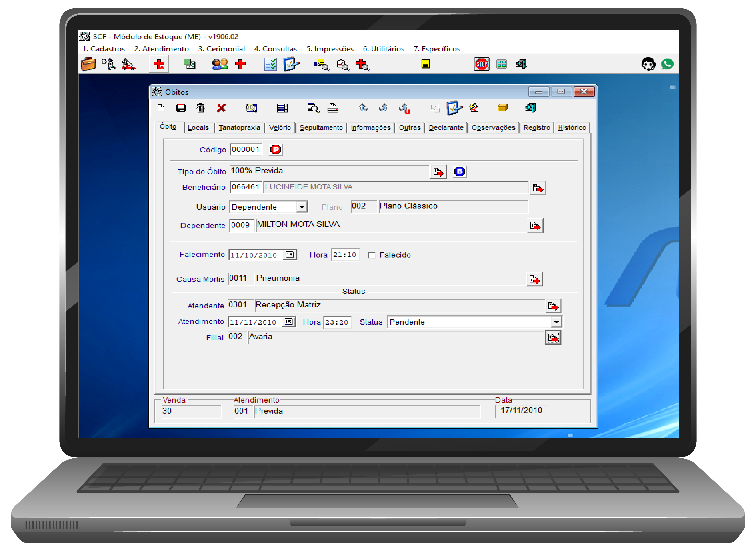Click the briefcase icon in the main toolbar

(x=88, y=64)
